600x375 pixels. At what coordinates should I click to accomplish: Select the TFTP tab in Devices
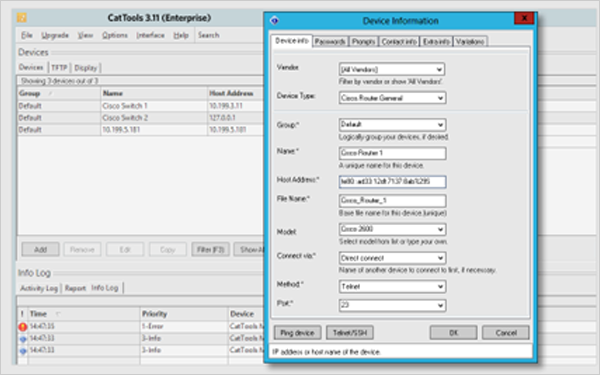(x=59, y=68)
